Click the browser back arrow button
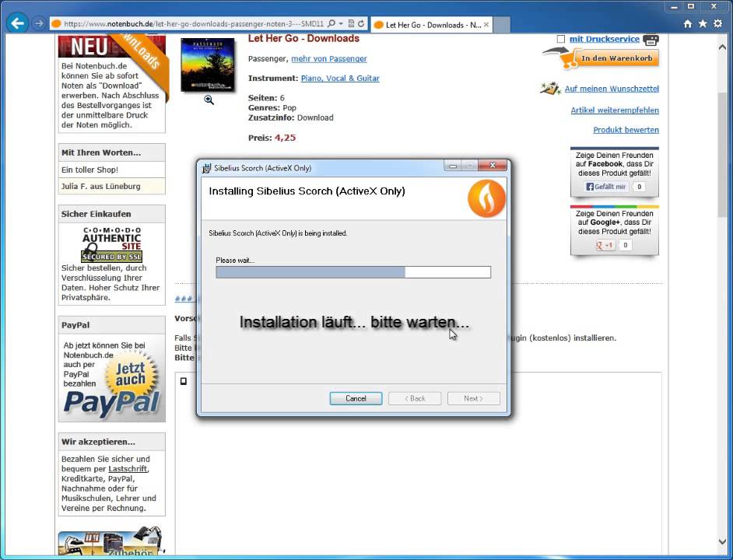 pos(17,23)
